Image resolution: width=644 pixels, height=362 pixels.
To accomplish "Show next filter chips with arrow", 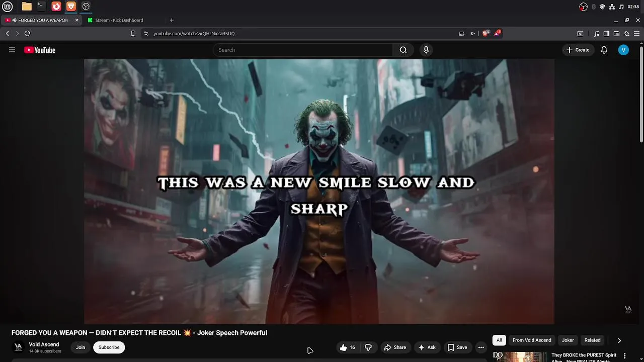I will pyautogui.click(x=619, y=340).
